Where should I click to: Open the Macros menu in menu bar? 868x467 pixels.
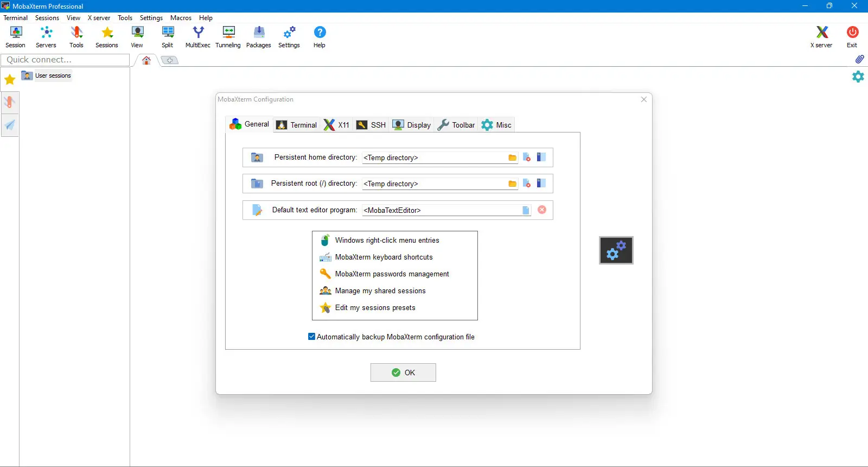181,18
